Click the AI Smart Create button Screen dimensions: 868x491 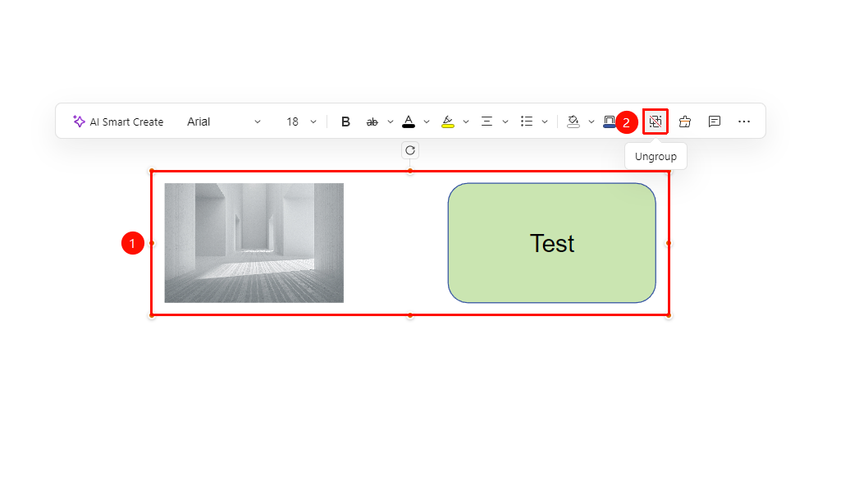click(118, 122)
